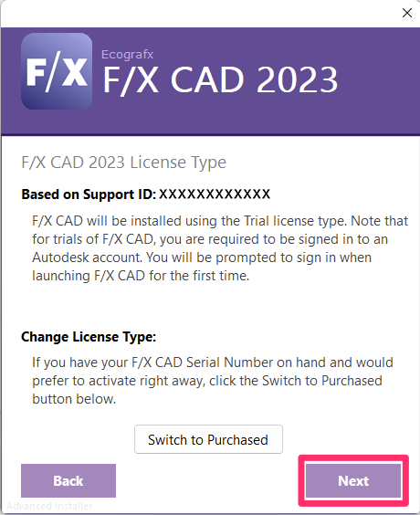Click the Trial license description paragraph
Viewport: 420px width, 515px height.
220,248
